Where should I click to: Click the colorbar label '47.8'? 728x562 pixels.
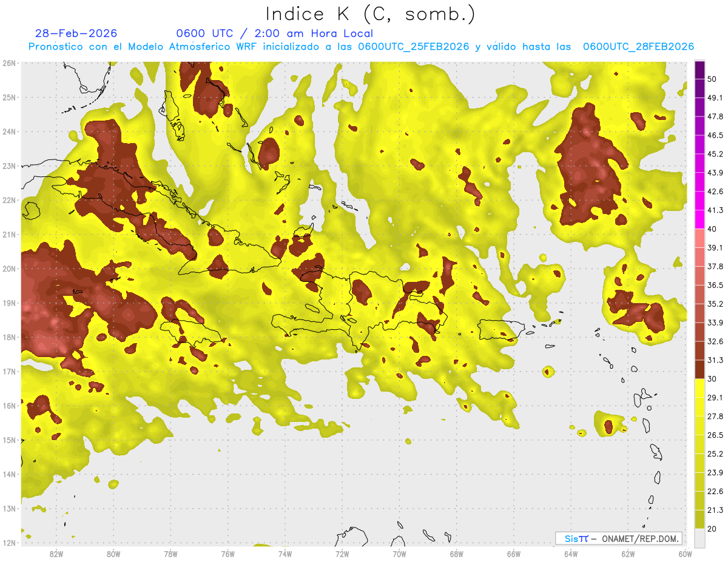[x=715, y=116]
